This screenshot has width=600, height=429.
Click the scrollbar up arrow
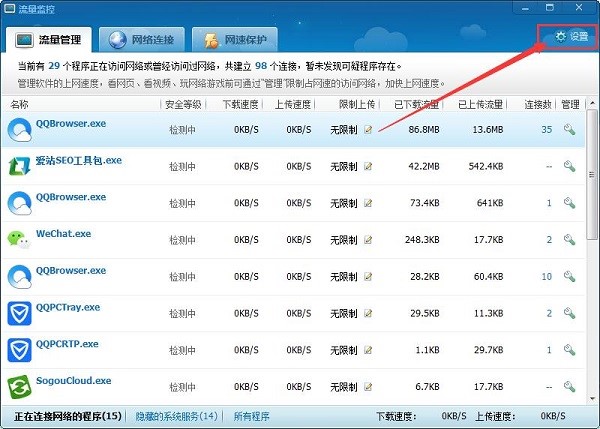592,103
